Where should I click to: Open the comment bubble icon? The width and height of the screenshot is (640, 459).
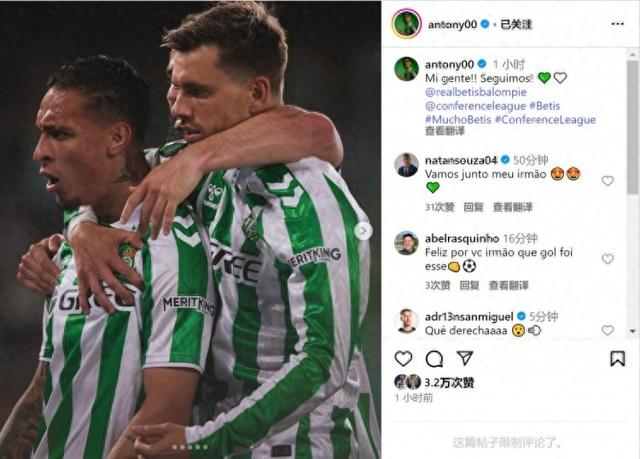pyautogui.click(x=434, y=359)
